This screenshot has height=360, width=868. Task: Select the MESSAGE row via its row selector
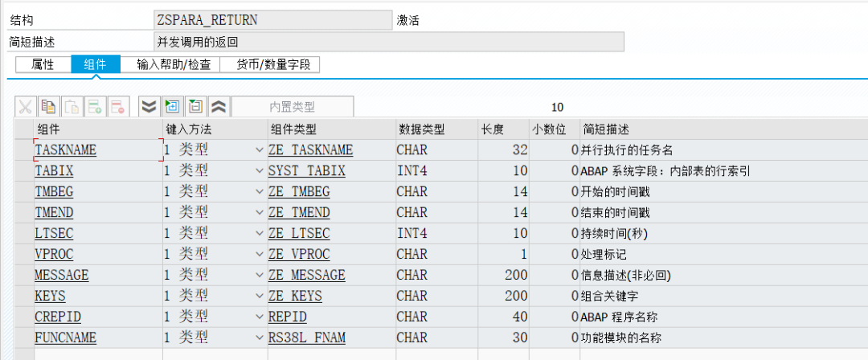tap(24, 276)
